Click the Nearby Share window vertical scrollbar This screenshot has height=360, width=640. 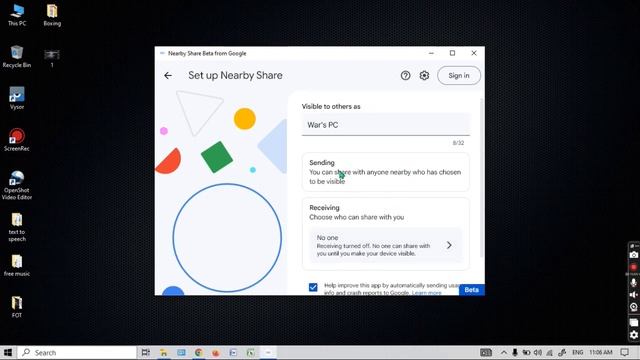482,178
